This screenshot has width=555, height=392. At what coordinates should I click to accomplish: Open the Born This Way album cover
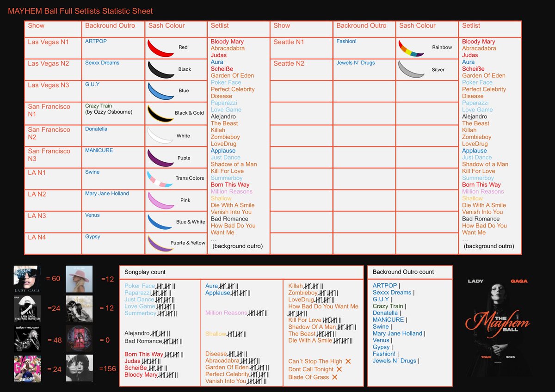coord(27,339)
